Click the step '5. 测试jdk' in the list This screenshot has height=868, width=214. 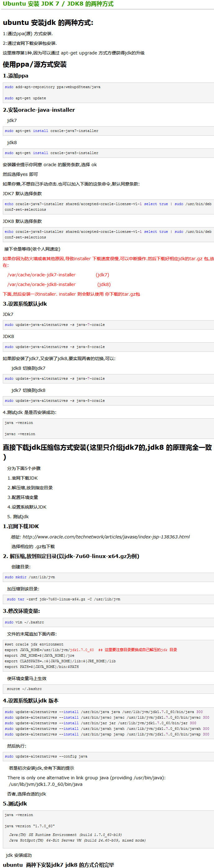point(18,517)
